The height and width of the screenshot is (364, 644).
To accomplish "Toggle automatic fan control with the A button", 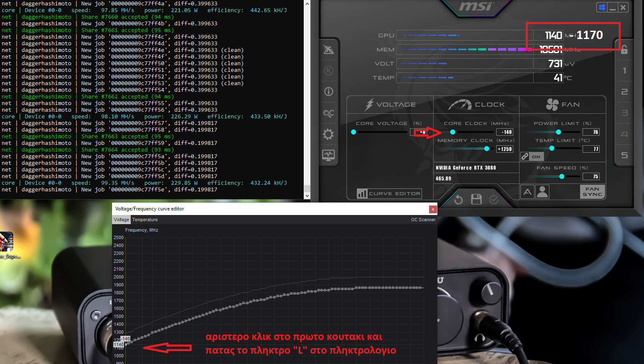I will click(527, 192).
